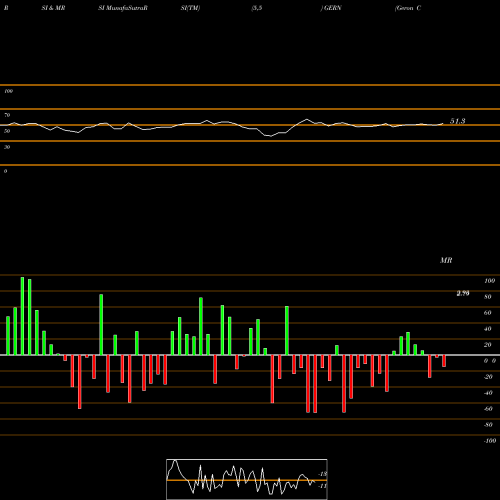Select the current RSI value '51.3'
The width and height of the screenshot is (500, 500).
coord(458,121)
